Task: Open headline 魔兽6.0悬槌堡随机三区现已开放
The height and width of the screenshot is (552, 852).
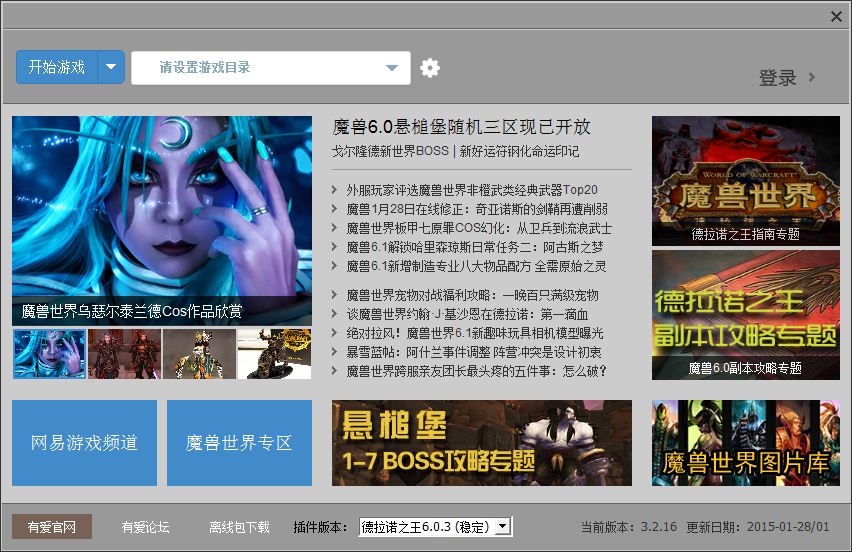Action: 461,127
